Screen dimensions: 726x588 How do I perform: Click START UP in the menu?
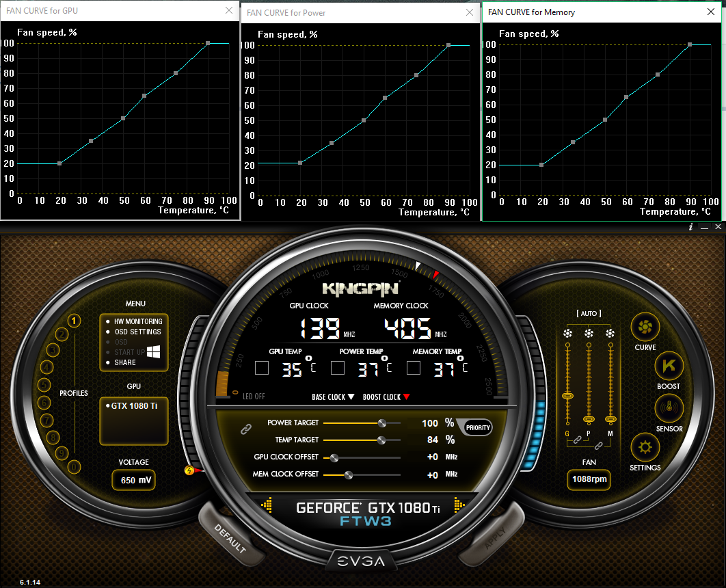130,352
